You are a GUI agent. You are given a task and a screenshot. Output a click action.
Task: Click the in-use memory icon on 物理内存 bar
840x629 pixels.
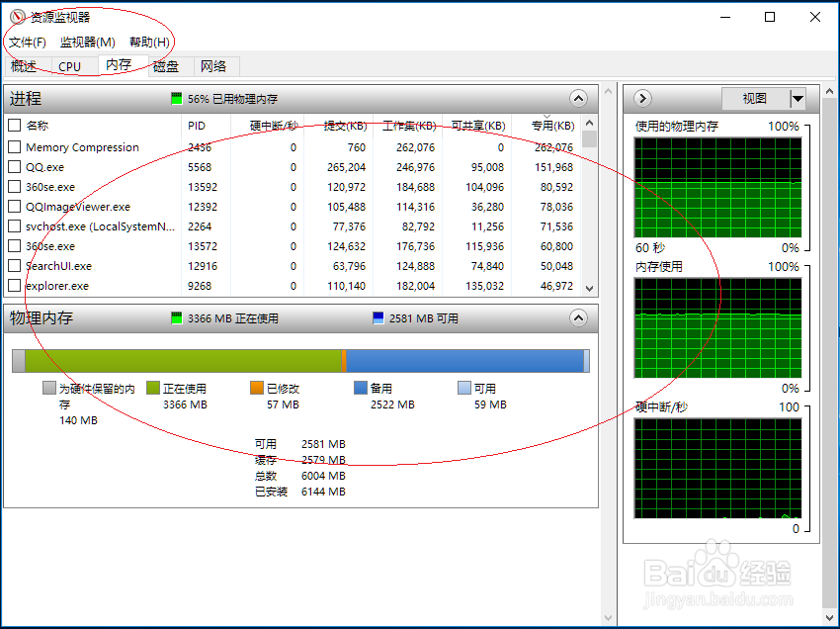[x=176, y=317]
